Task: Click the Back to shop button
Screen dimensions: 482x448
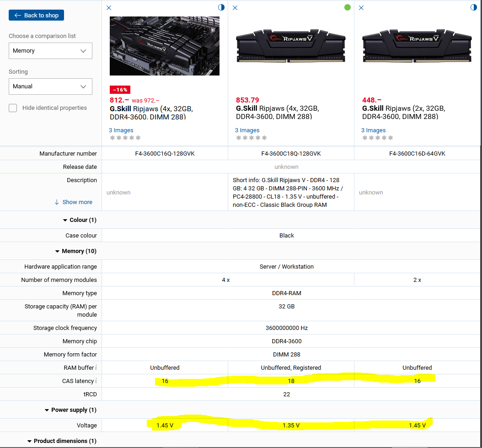Action: pos(37,15)
